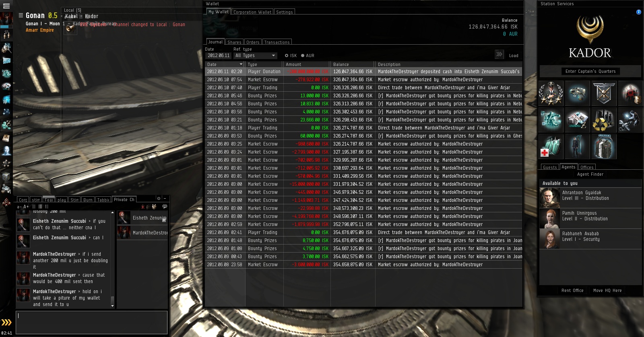This screenshot has height=337, width=644.
Task: Toggle chat large-portrait message display mode
Action: pyautogui.click(x=46, y=207)
